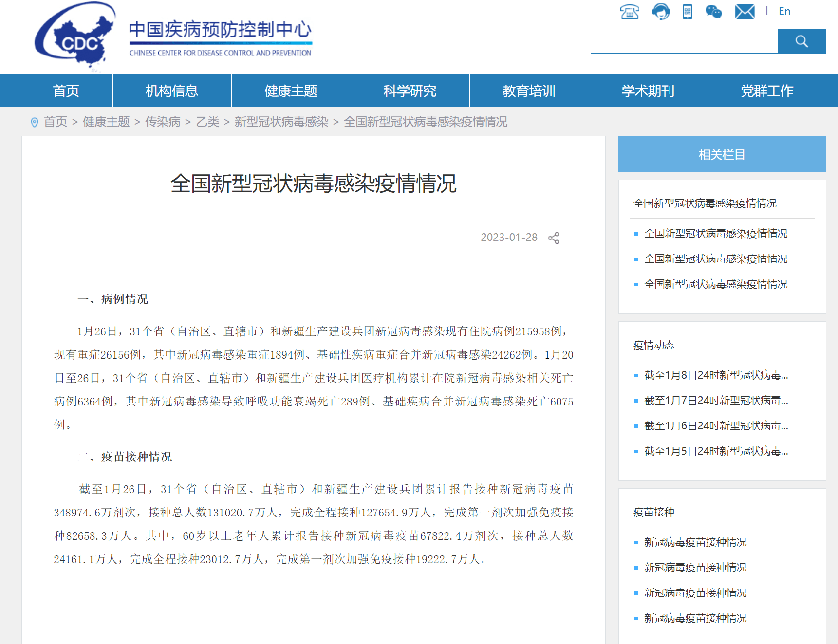The width and height of the screenshot is (838, 644).
Task: Open the customer service headset icon
Action: pos(661,11)
